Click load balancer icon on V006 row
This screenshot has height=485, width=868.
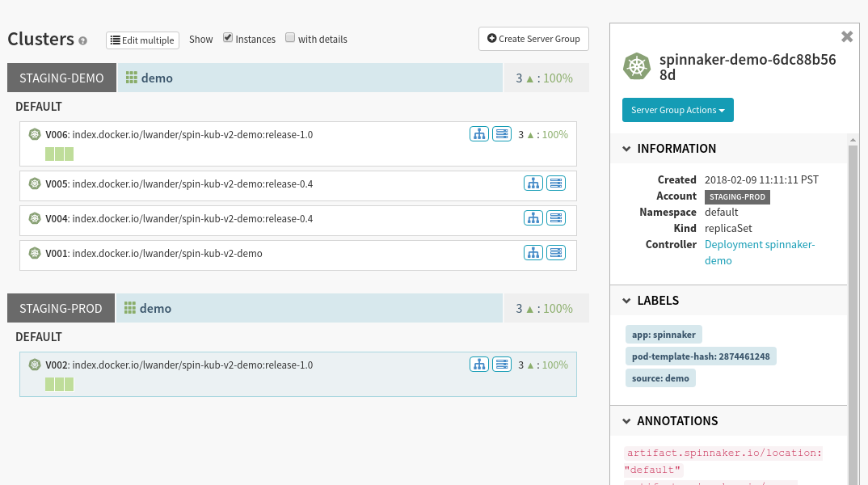479,134
